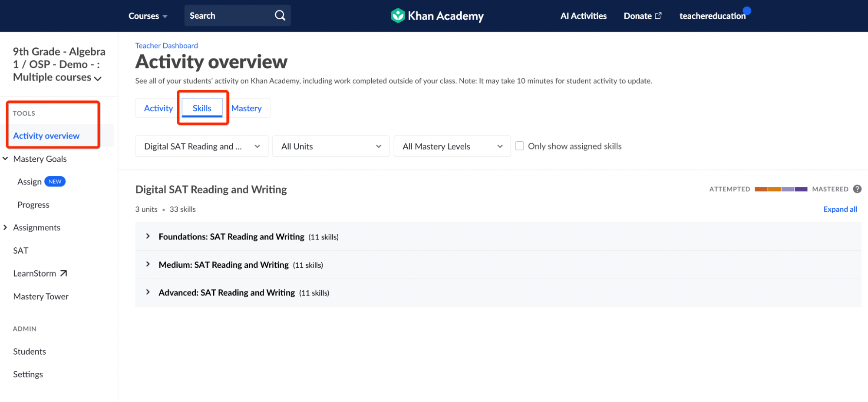Click the Donate link
The image size is (868, 402).
pos(637,16)
